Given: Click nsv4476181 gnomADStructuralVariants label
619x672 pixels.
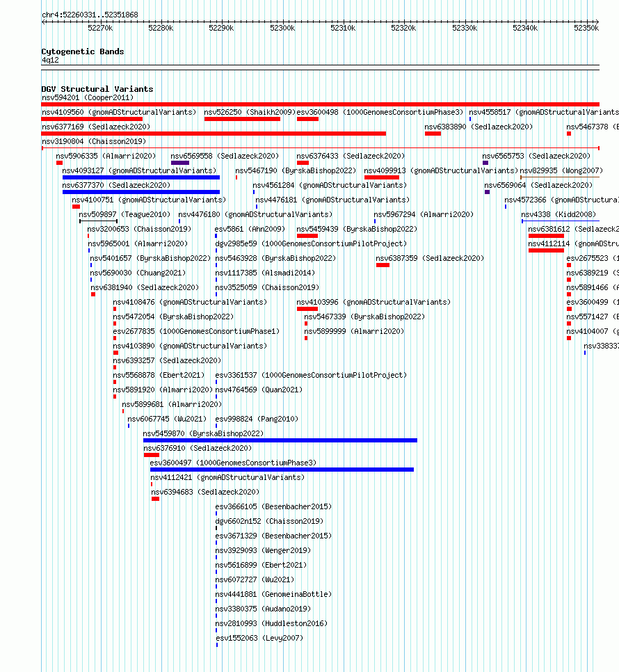Looking at the screenshot, I should coord(332,200).
